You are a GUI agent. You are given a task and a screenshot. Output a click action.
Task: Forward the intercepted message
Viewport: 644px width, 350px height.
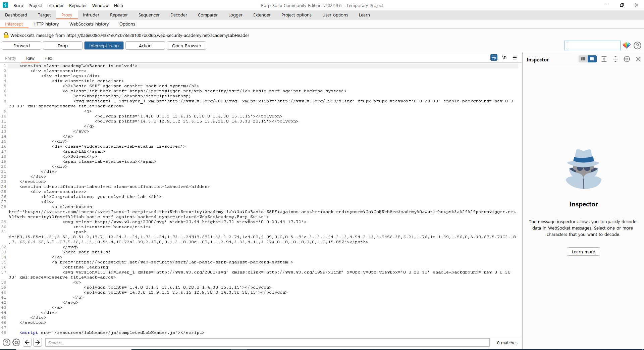pos(21,46)
